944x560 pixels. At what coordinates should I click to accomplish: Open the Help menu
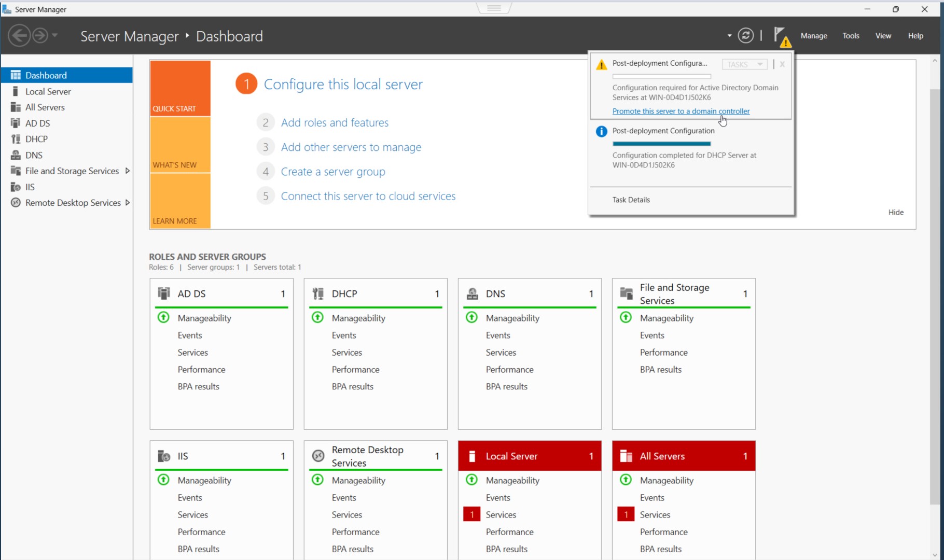point(915,36)
